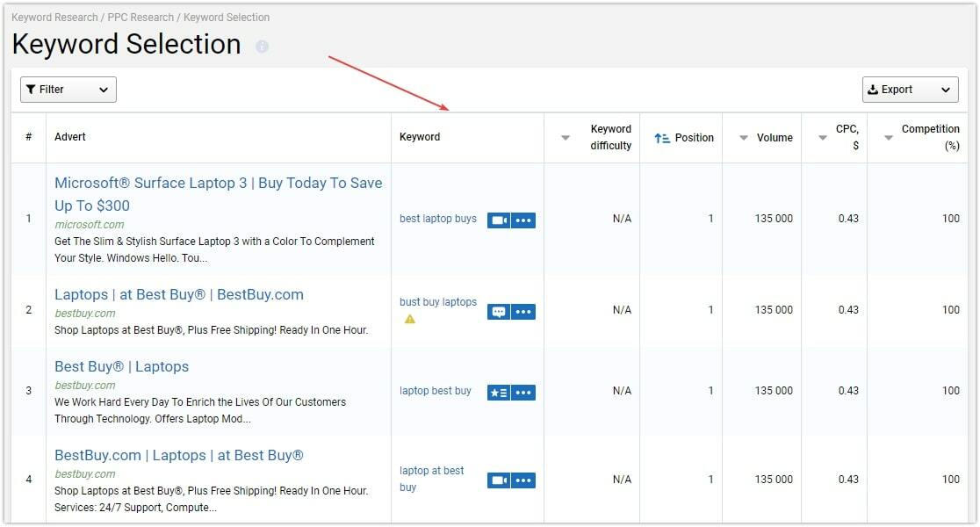Click microsoft.com domain text
The width and height of the screenshot is (980, 527).
point(90,225)
